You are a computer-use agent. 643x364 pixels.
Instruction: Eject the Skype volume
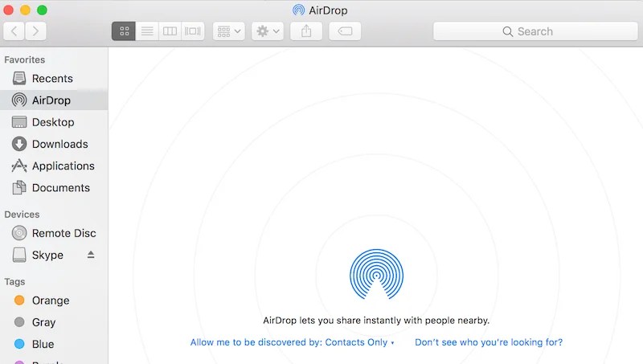coord(91,255)
